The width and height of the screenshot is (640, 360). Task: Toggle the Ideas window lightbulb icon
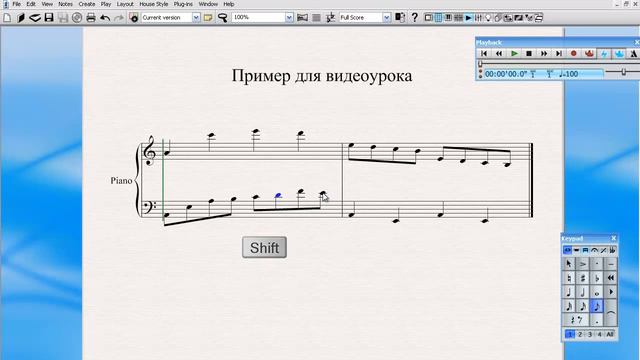click(488, 18)
